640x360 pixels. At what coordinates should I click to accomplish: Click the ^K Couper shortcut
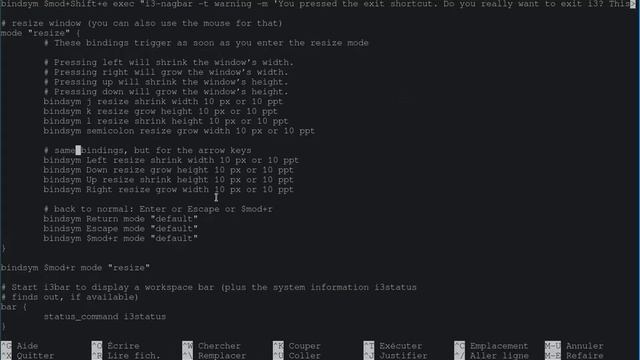[297, 346]
